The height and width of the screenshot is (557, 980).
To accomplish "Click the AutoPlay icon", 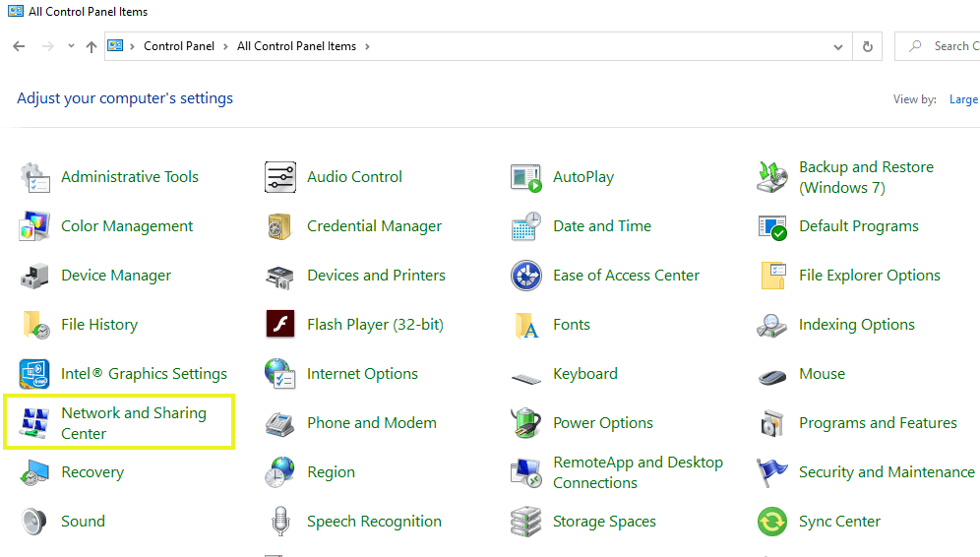I will coord(525,177).
